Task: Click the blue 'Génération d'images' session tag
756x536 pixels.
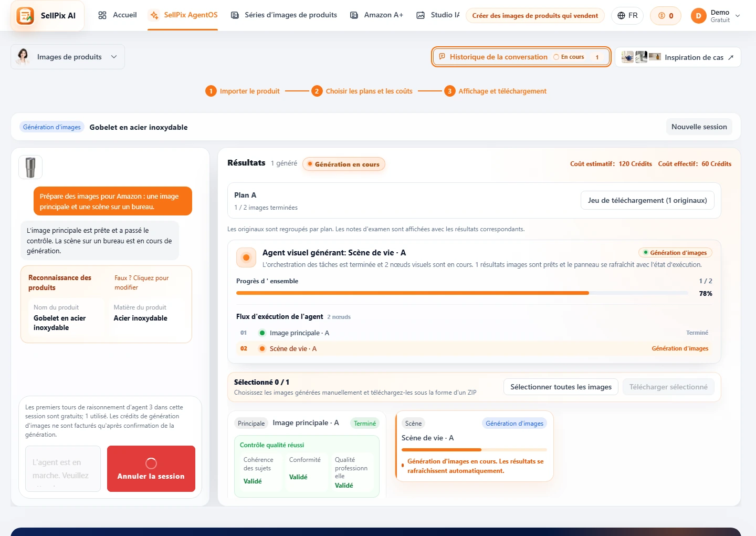Action: click(x=52, y=127)
